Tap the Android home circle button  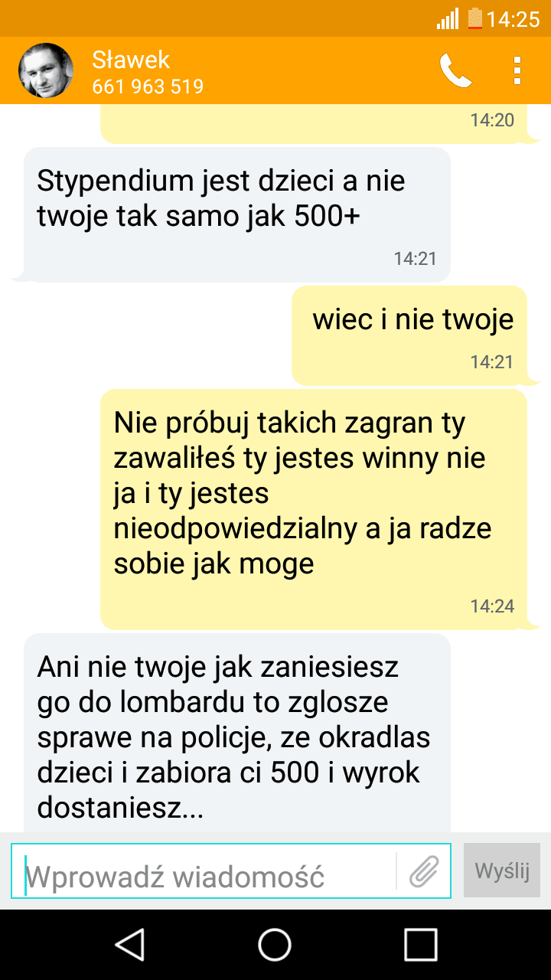coord(275,944)
